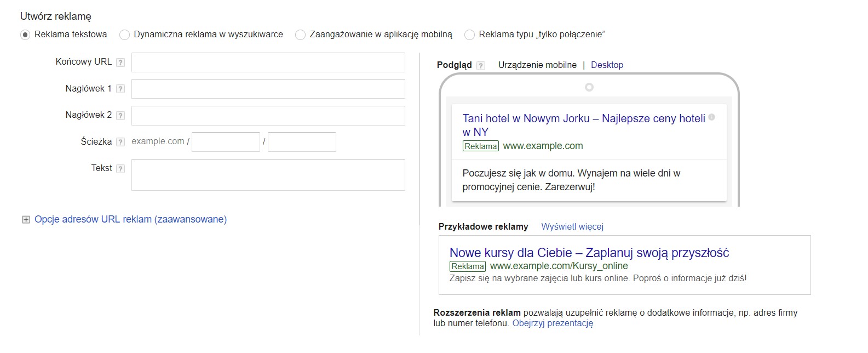Switch preview to Urządzenie mobilne
The height and width of the screenshot is (353, 868).
tap(537, 65)
